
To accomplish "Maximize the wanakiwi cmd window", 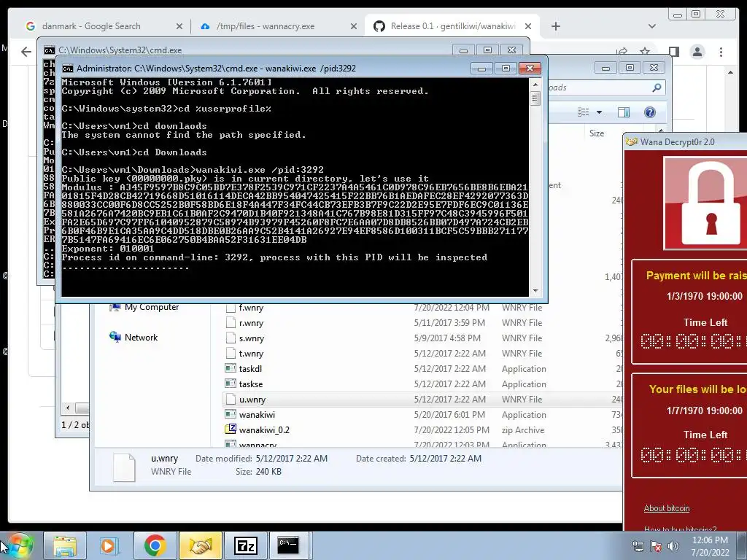I will click(x=506, y=69).
